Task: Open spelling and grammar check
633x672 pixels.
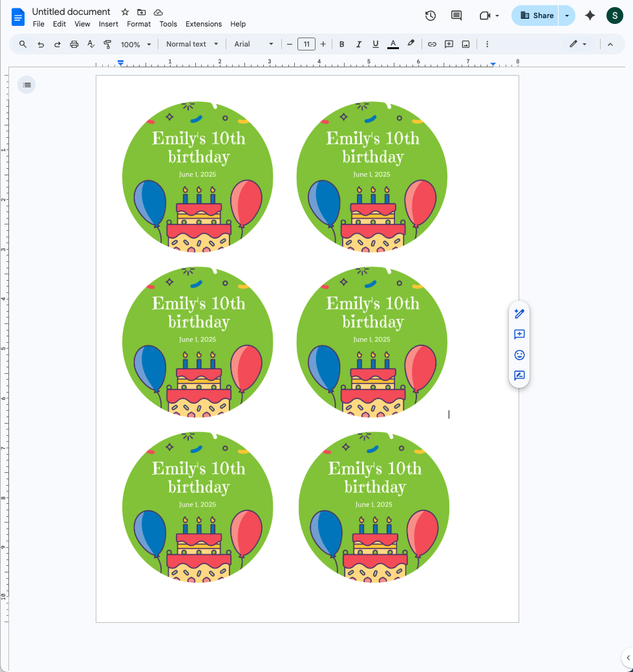Action: point(91,44)
